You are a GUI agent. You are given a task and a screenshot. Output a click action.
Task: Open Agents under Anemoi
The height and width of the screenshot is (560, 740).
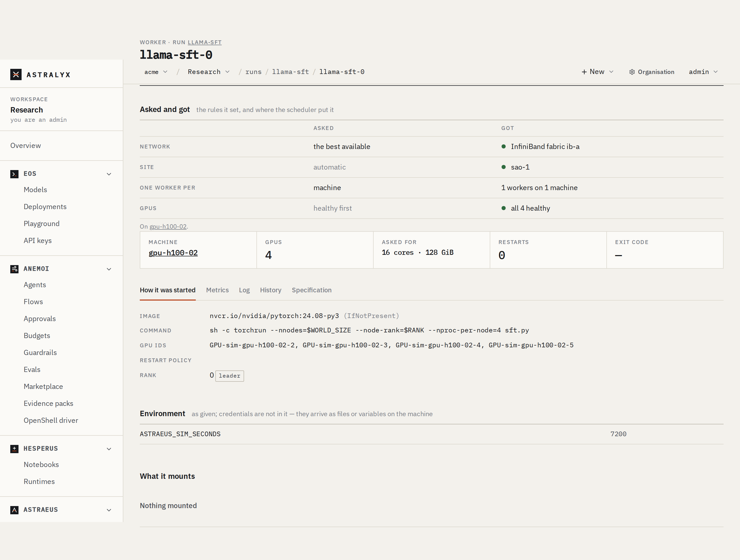(35, 285)
